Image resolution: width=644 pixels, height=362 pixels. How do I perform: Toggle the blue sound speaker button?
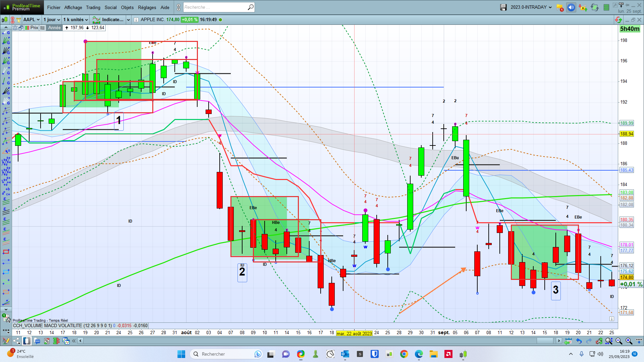tap(571, 7)
